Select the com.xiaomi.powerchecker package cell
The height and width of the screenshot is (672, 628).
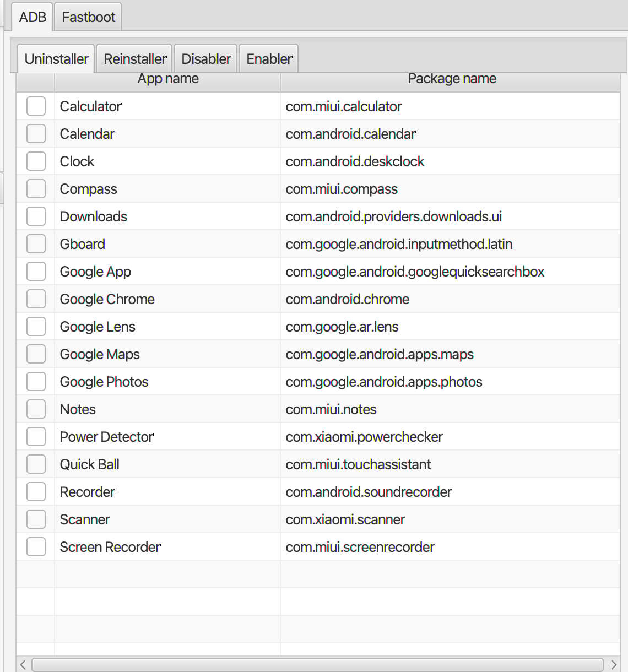coord(451,436)
